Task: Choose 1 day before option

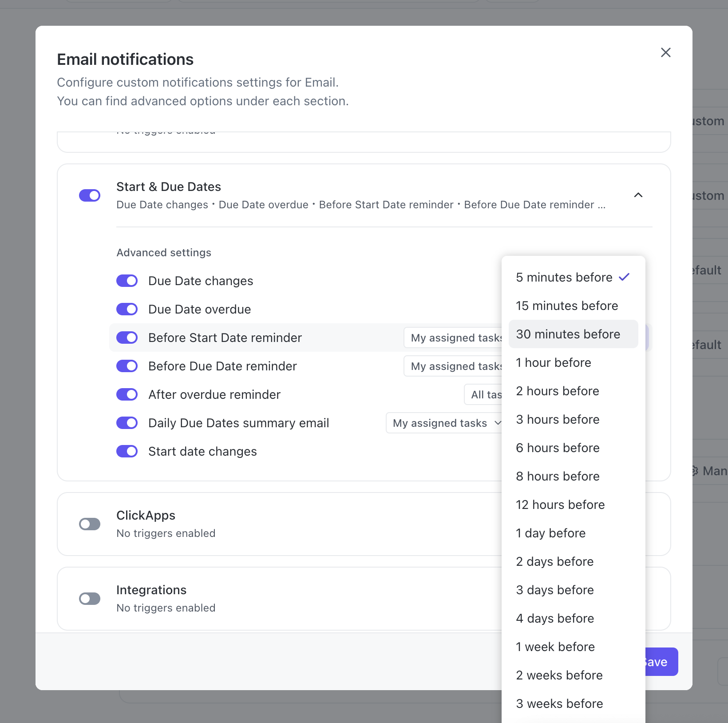Action: point(573,533)
